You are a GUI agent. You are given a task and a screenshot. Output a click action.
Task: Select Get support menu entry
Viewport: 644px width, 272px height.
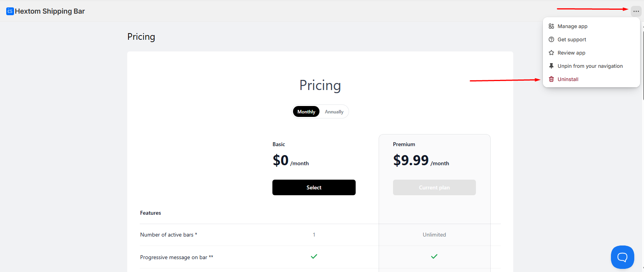pos(572,39)
